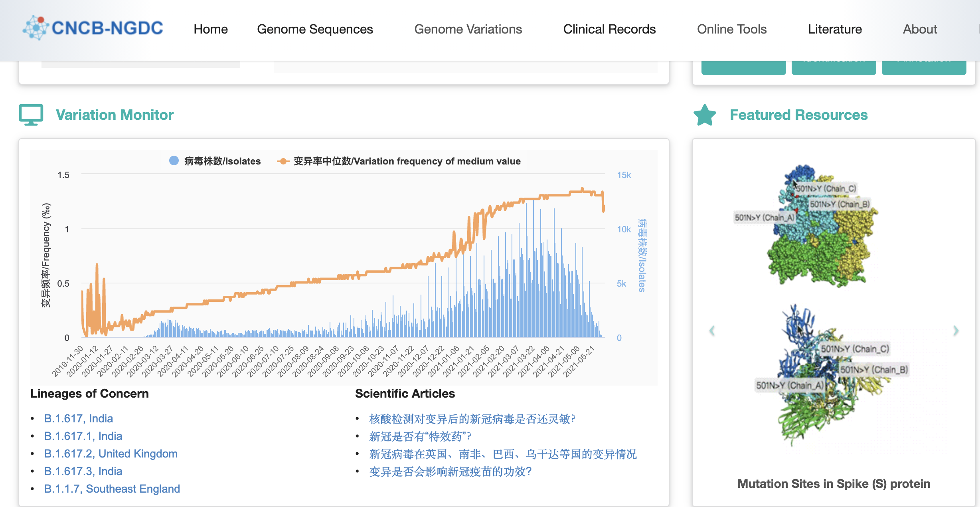Go to next featured resource slide

[x=956, y=331]
